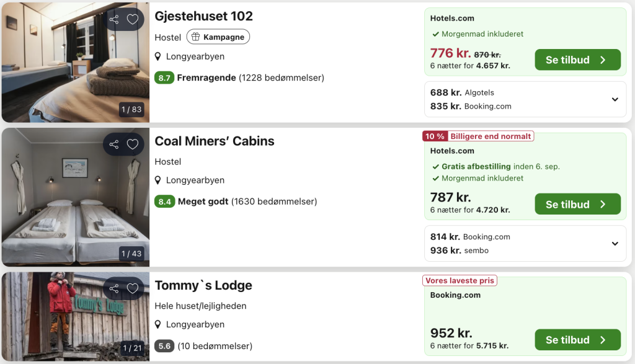Click map pin icon under Coal Miners' Cabins

coord(158,180)
